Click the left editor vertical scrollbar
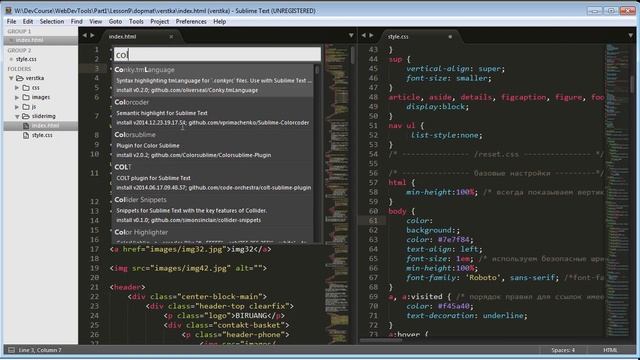Viewport: 640px width, 360px height. click(353, 55)
